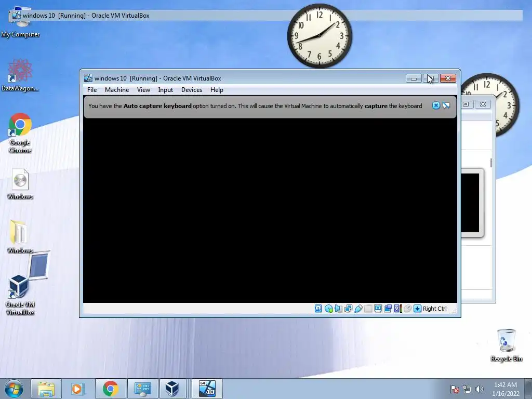The width and height of the screenshot is (532, 399).
Task: Click the VM preview thumbnail in Manager
Action: click(472, 203)
